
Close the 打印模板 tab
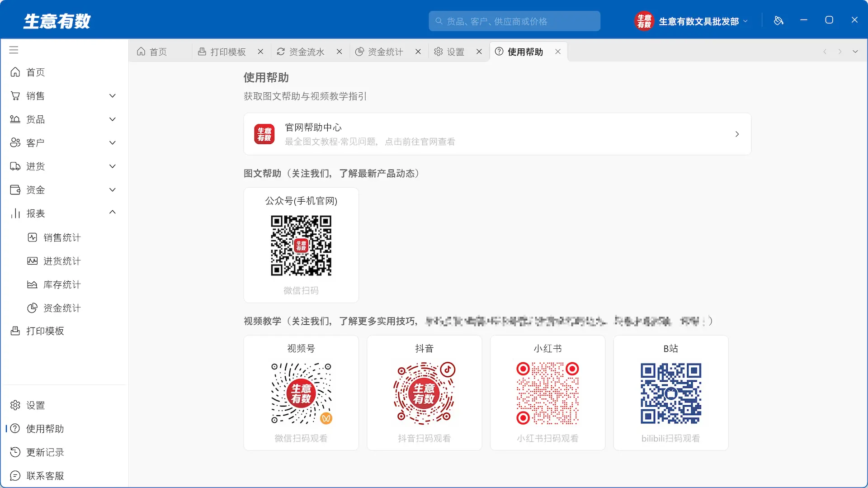[260, 52]
